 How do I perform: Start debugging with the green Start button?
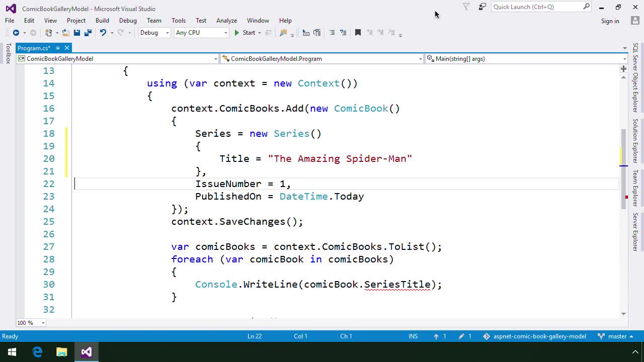246,32
